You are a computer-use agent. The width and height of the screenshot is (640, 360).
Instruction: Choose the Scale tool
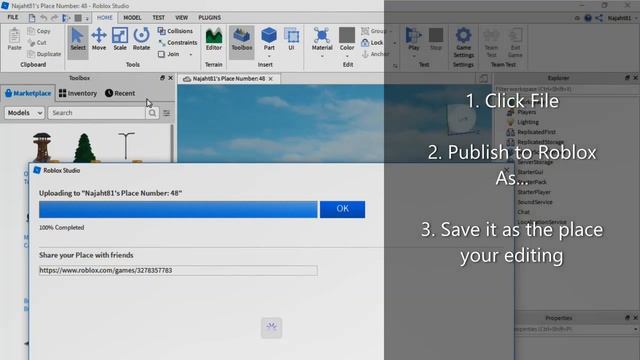coord(120,40)
